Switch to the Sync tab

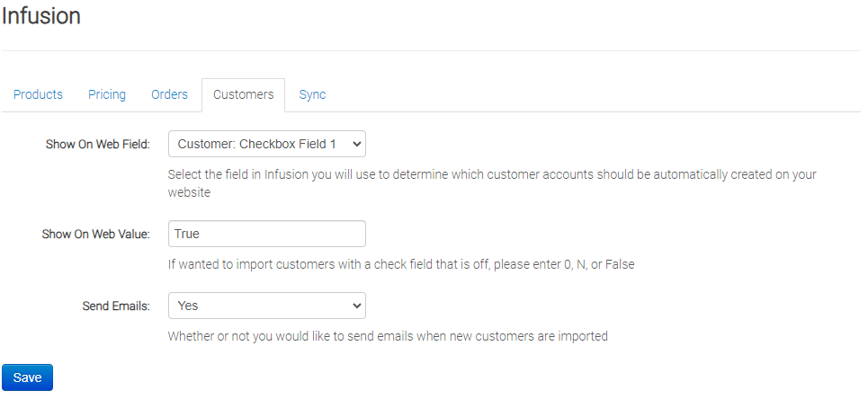312,94
